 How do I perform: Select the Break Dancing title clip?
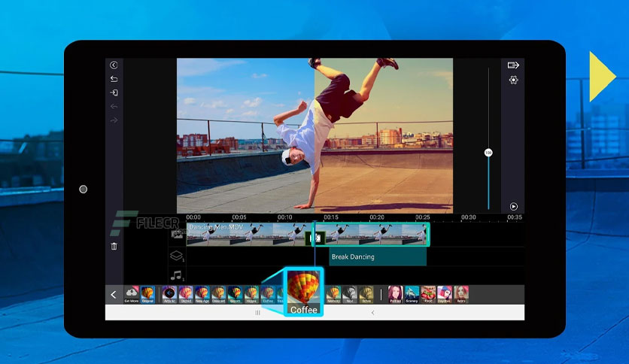(x=377, y=257)
